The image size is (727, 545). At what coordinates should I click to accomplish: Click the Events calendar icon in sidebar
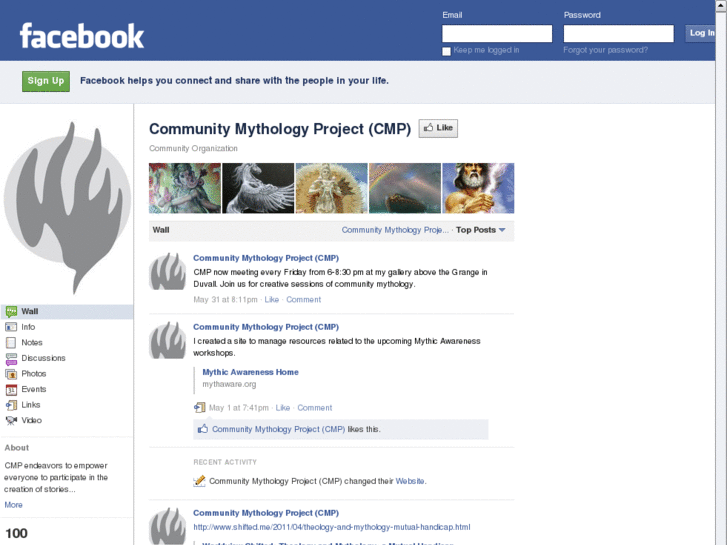point(11,390)
